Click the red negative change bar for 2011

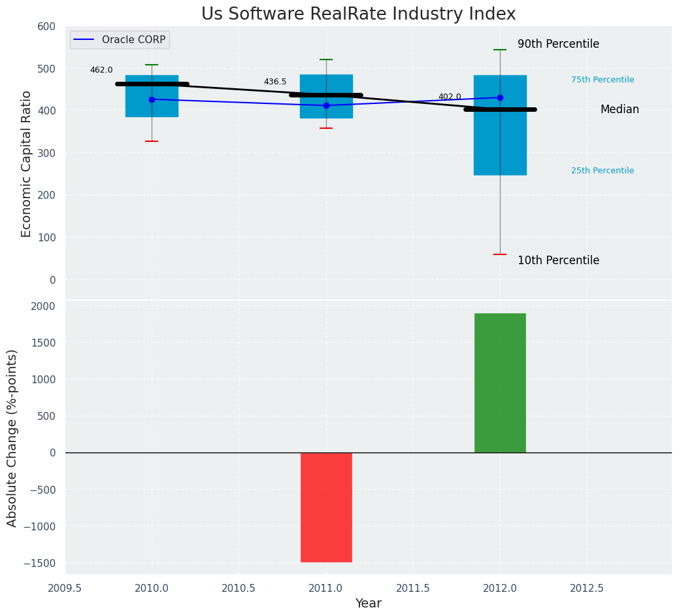tap(326, 507)
